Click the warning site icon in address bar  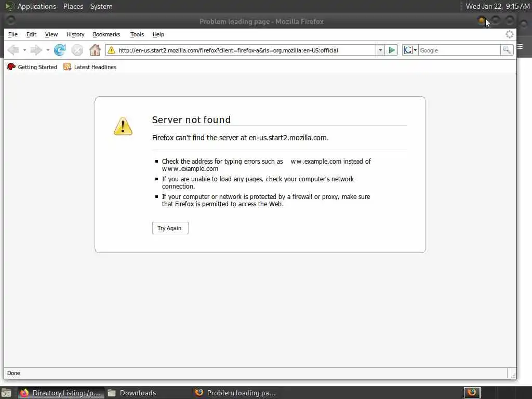(111, 50)
